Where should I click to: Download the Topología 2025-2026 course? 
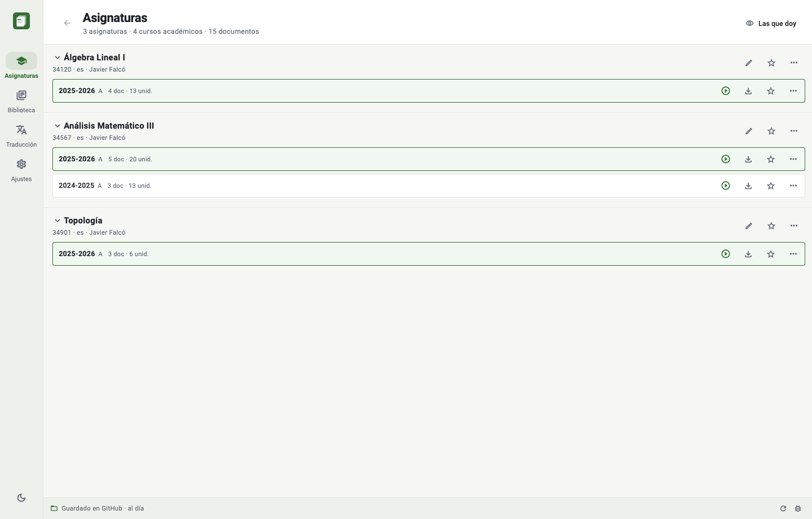[748, 254]
